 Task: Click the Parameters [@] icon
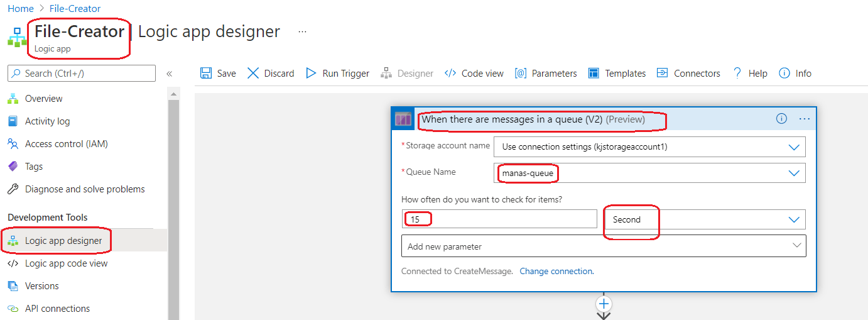tap(520, 74)
